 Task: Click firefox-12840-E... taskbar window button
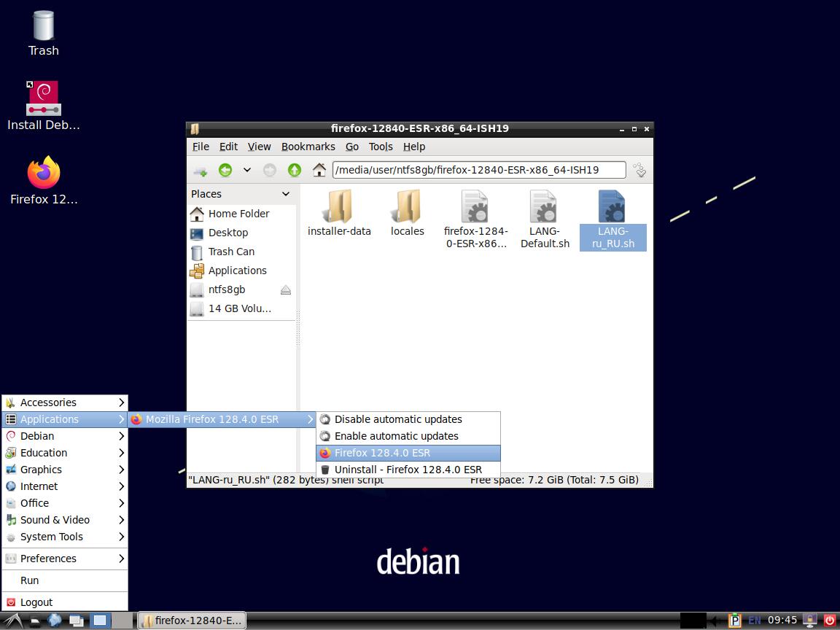192,621
